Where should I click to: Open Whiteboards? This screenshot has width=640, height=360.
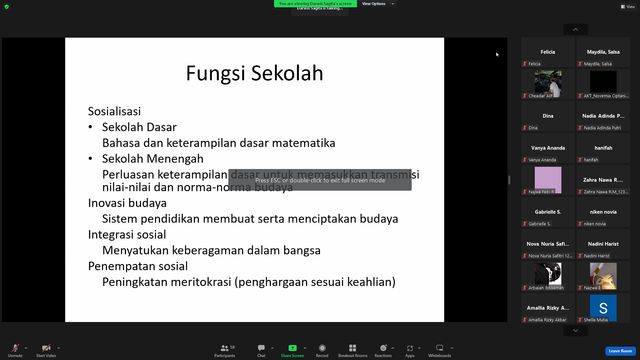[x=440, y=350]
